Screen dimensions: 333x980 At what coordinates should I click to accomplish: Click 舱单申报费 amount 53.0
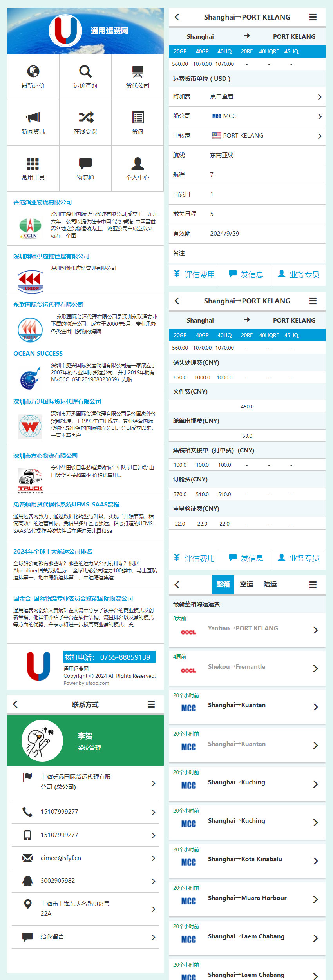pyautogui.click(x=247, y=436)
